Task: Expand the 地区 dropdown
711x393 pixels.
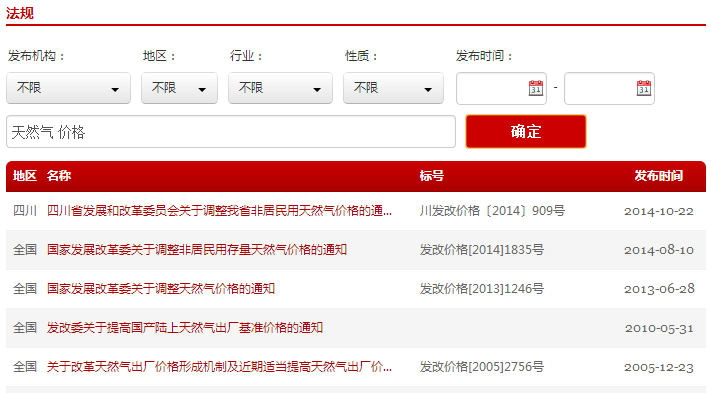Action: click(179, 88)
